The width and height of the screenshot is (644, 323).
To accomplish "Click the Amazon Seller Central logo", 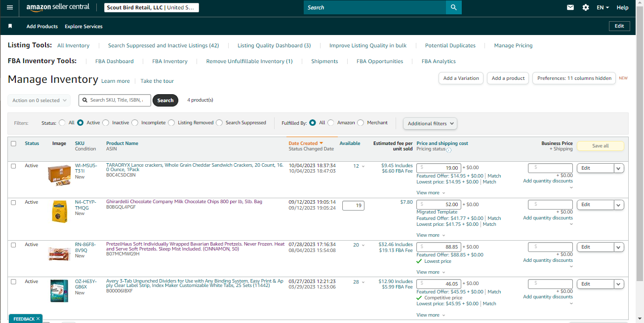I will [58, 7].
